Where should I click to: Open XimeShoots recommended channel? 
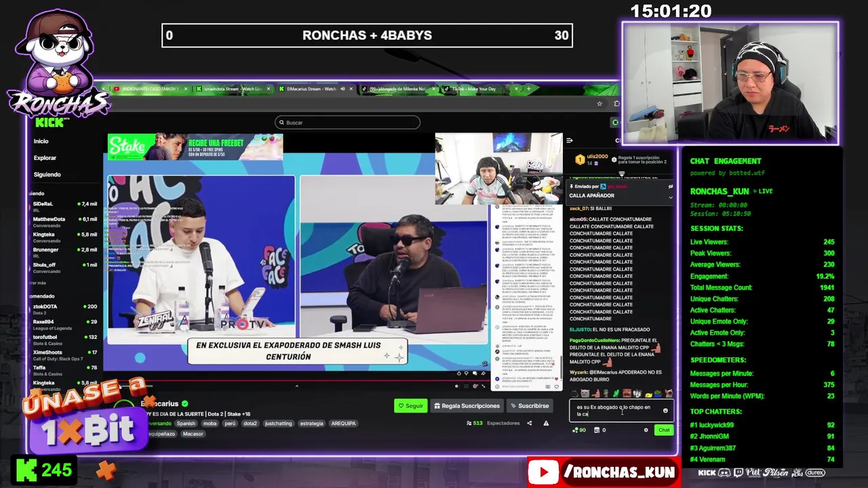[x=65, y=354]
